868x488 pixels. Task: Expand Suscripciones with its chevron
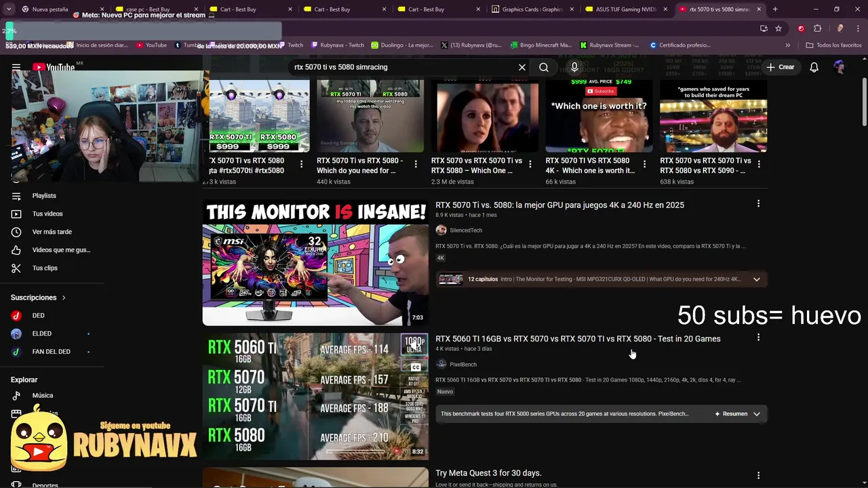tap(64, 298)
